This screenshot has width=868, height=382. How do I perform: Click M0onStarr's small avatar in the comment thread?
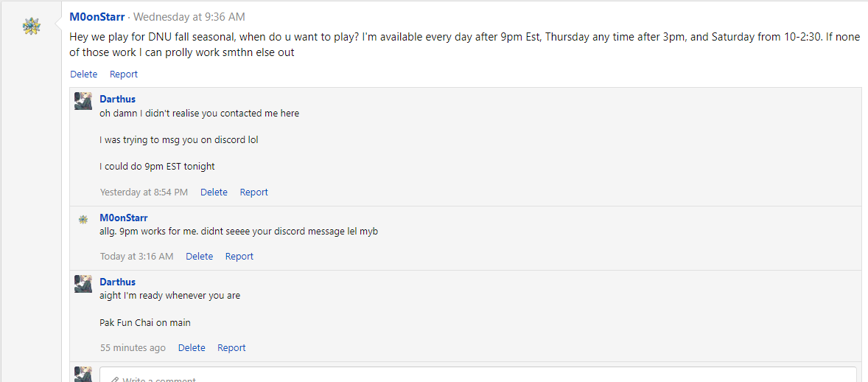pos(83,219)
